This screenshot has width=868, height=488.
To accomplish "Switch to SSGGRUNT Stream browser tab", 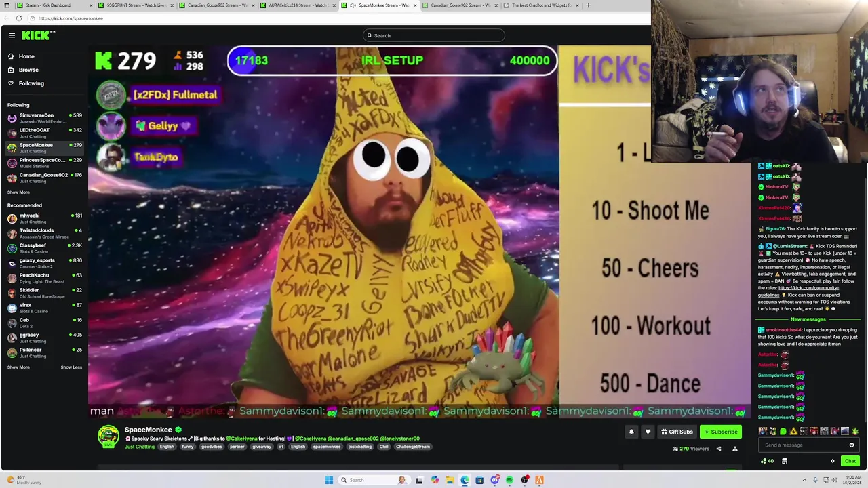I will pos(136,5).
